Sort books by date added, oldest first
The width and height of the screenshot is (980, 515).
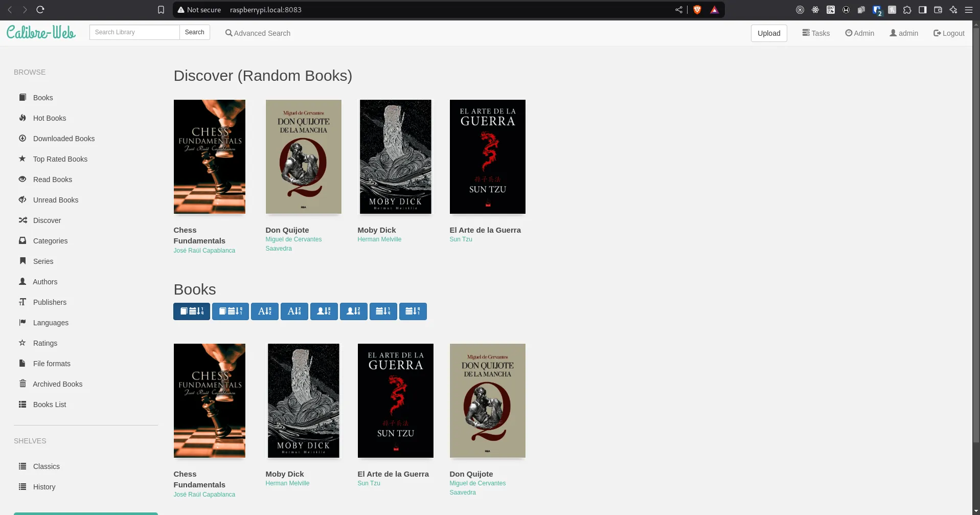click(231, 311)
